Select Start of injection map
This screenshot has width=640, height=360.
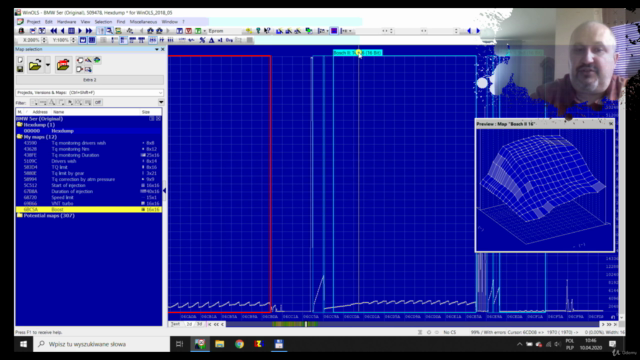click(89, 185)
